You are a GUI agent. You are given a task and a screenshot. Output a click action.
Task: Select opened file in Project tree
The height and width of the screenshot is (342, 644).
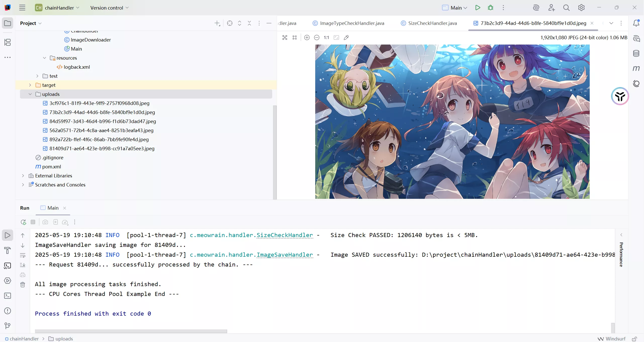pos(229,23)
